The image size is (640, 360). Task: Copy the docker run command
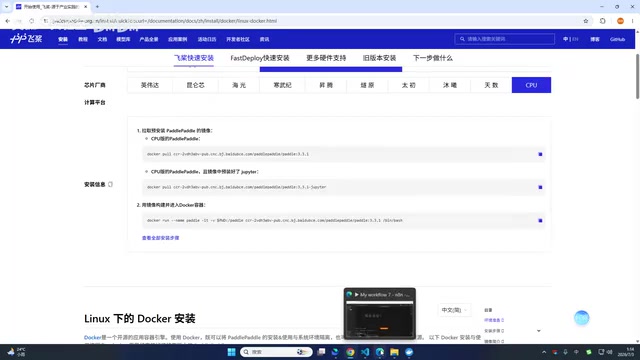click(540, 220)
